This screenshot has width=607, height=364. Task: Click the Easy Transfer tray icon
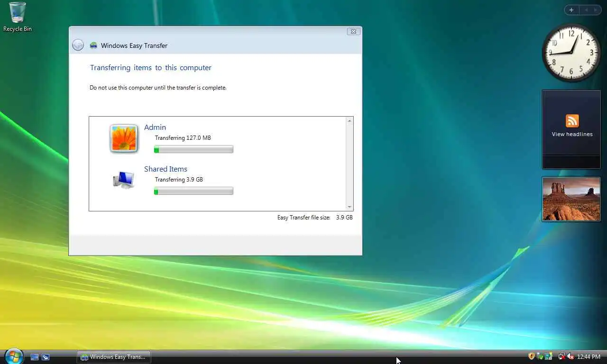coord(549,356)
